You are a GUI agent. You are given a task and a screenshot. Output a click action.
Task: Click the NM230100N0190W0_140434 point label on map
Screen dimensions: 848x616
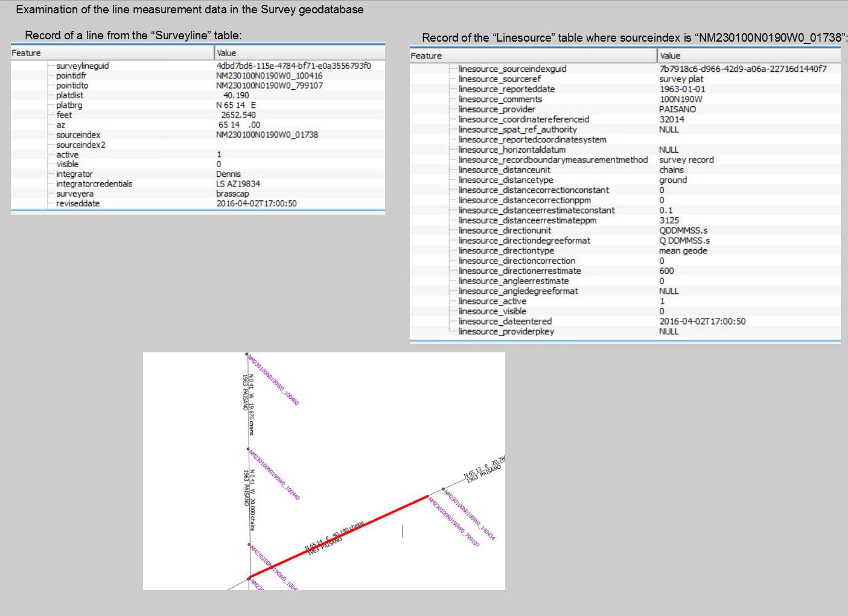point(470,515)
